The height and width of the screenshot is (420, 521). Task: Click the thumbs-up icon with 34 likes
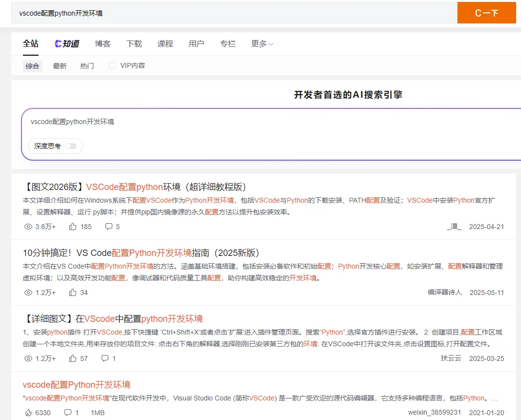73,293
